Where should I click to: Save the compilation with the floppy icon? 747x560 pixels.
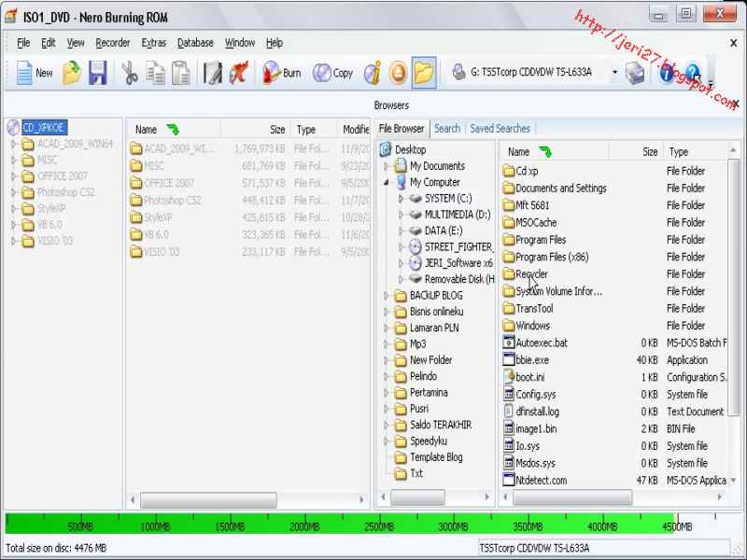(98, 74)
